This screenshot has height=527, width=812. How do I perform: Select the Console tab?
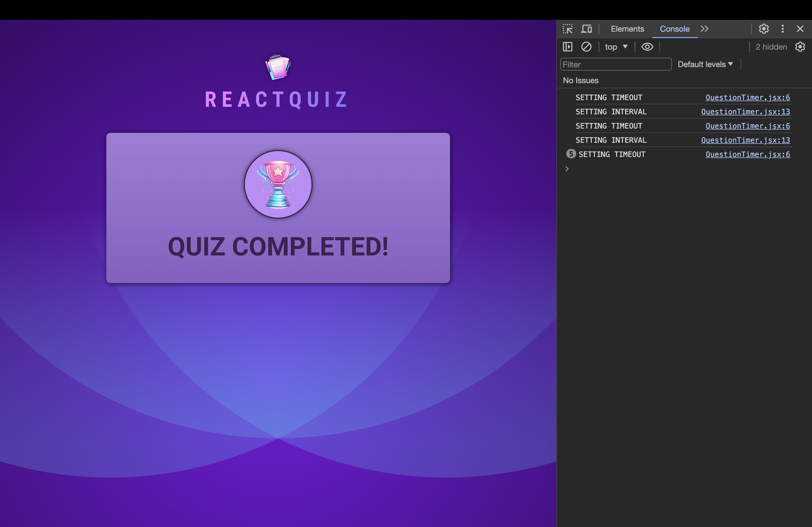coord(675,29)
